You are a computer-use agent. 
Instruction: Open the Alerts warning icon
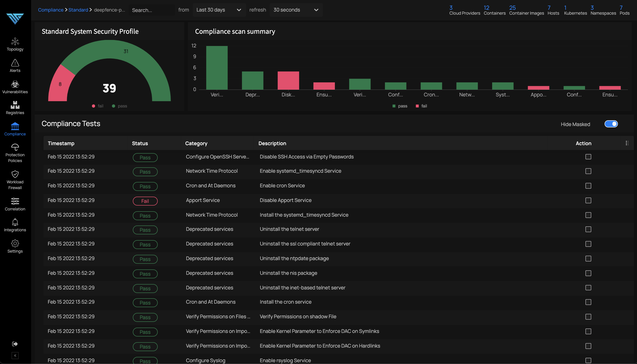coord(15,63)
